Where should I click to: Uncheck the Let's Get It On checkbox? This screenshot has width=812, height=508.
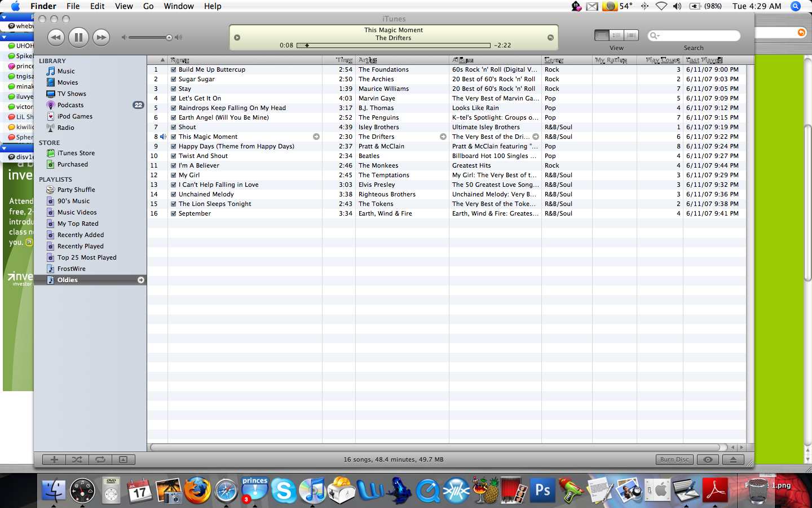174,99
